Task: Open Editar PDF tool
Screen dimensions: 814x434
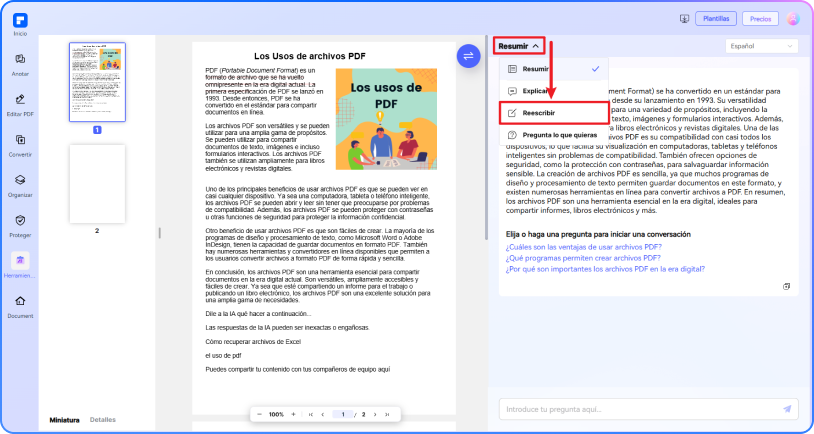Action: 20,105
